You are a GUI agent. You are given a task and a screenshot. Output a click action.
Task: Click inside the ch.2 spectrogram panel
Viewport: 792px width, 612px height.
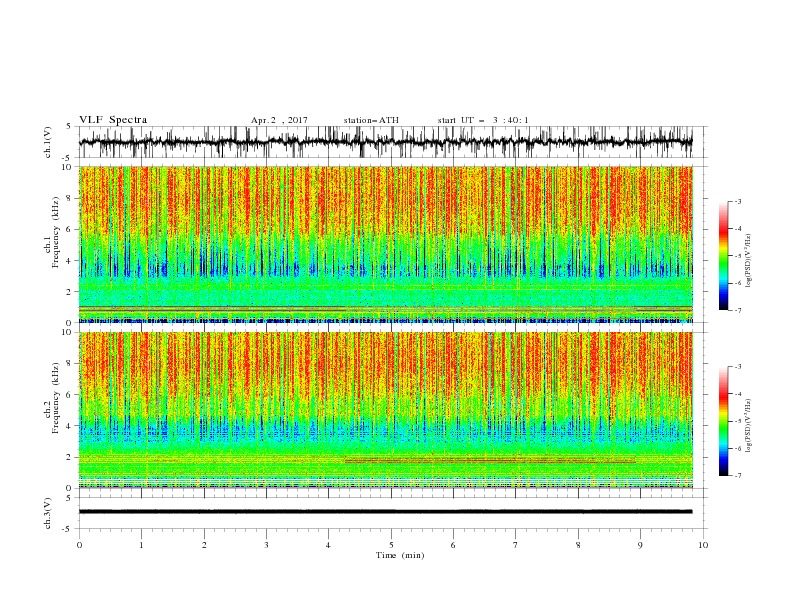pos(385,410)
